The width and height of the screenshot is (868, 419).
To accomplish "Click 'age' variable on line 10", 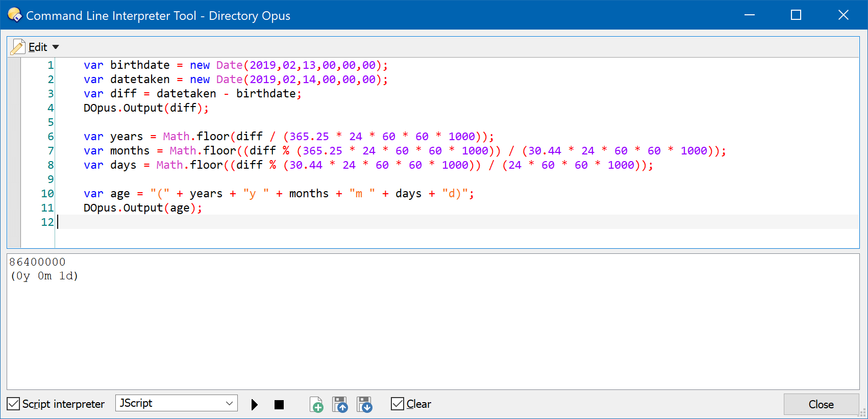I will pyautogui.click(x=120, y=194).
